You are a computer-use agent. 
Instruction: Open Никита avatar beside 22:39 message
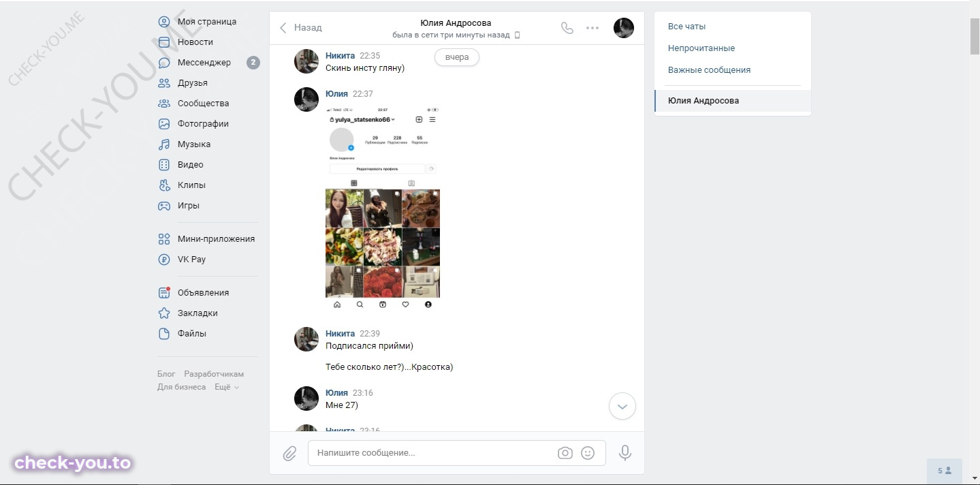tap(306, 339)
